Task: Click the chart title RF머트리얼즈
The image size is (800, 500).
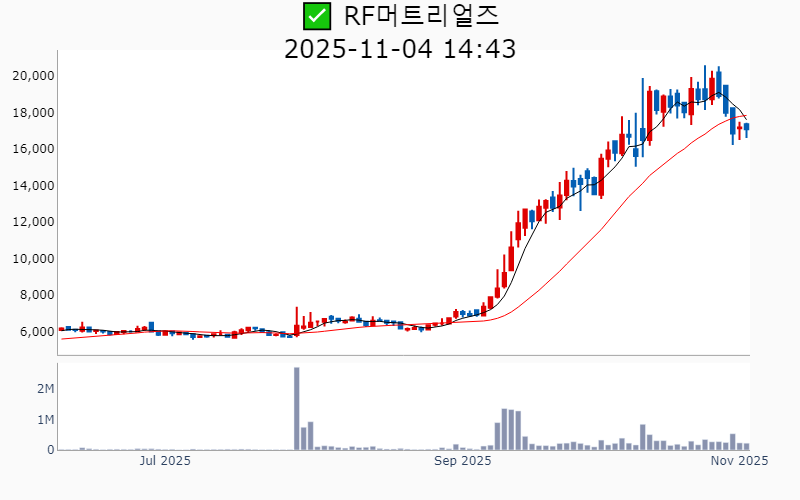Action: (x=421, y=16)
